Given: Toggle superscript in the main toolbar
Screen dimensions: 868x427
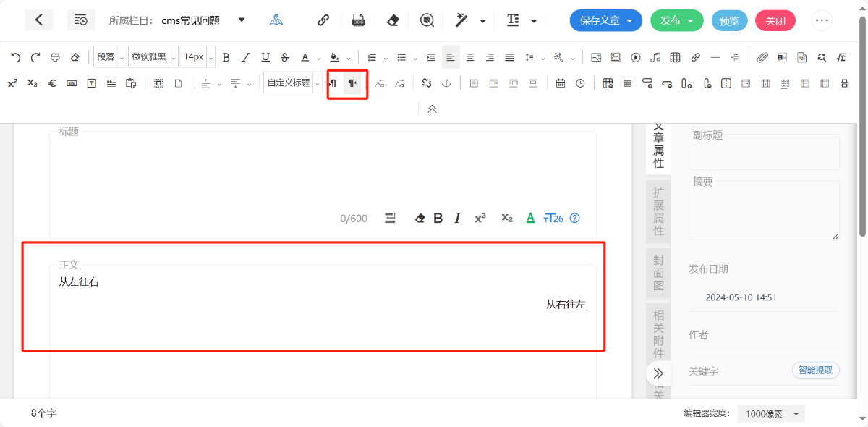Looking at the screenshot, I should point(13,83).
